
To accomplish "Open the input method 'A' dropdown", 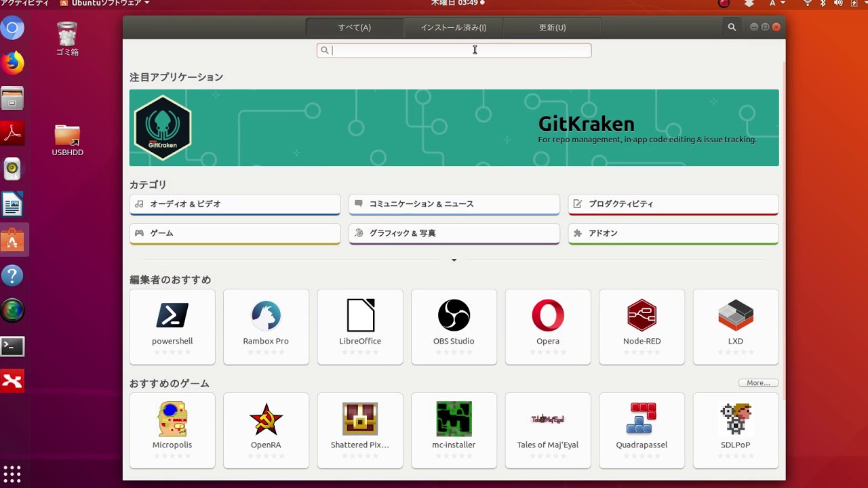I will [777, 3].
